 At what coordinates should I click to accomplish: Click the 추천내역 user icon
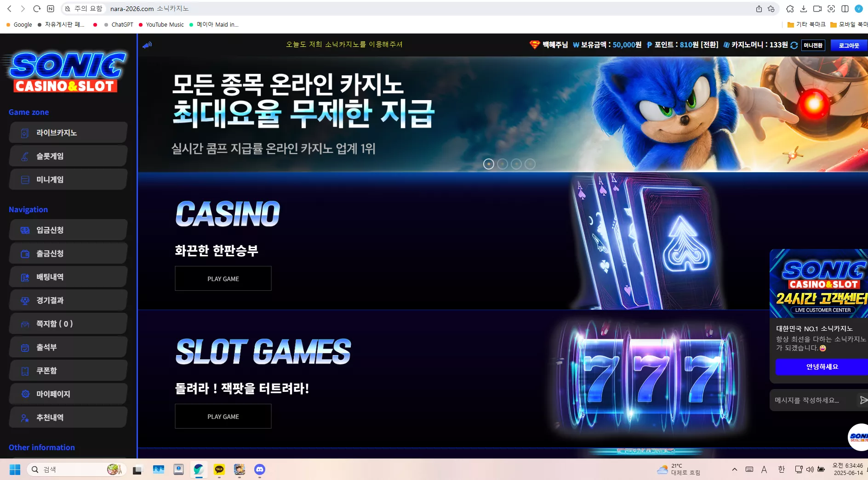(x=25, y=418)
